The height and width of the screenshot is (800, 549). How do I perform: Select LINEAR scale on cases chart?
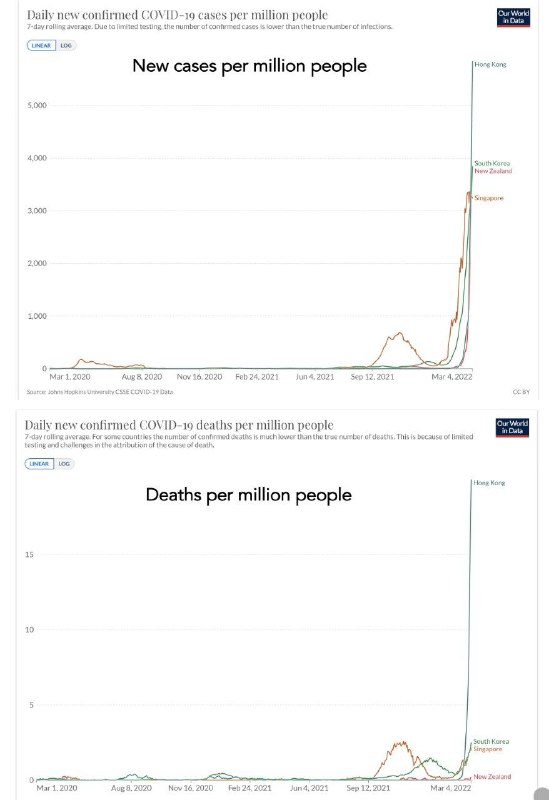[41, 45]
